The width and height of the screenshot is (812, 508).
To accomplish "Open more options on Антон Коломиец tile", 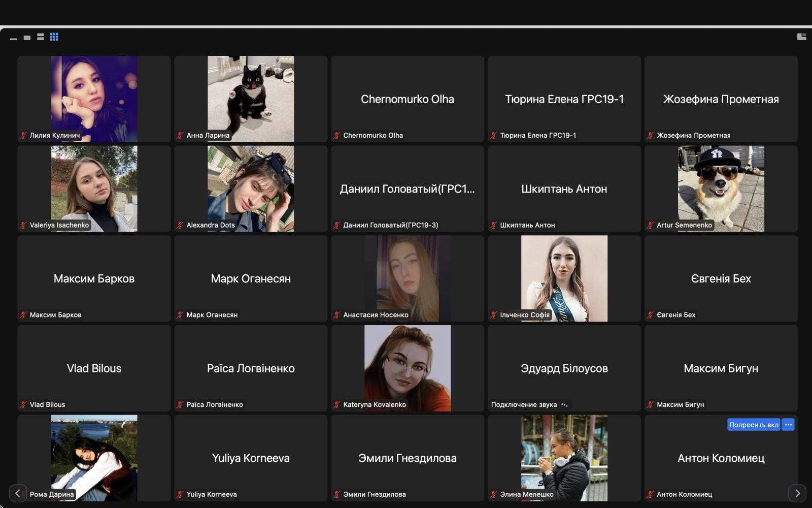I will coord(788,425).
